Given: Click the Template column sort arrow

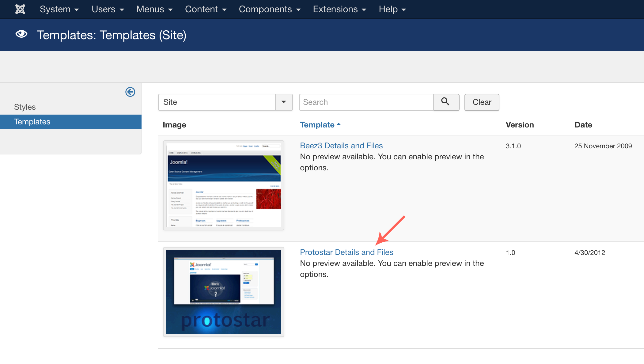Looking at the screenshot, I should click(339, 124).
